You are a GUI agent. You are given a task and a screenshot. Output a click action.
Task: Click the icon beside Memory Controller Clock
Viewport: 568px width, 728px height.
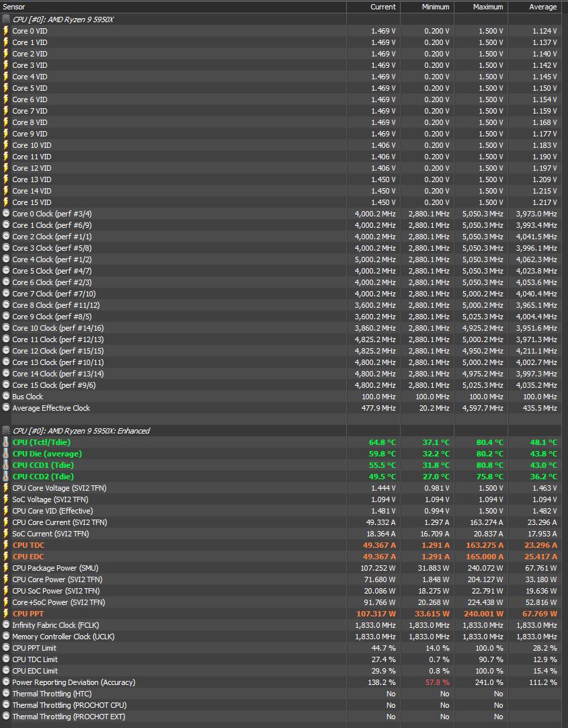coord(5,637)
